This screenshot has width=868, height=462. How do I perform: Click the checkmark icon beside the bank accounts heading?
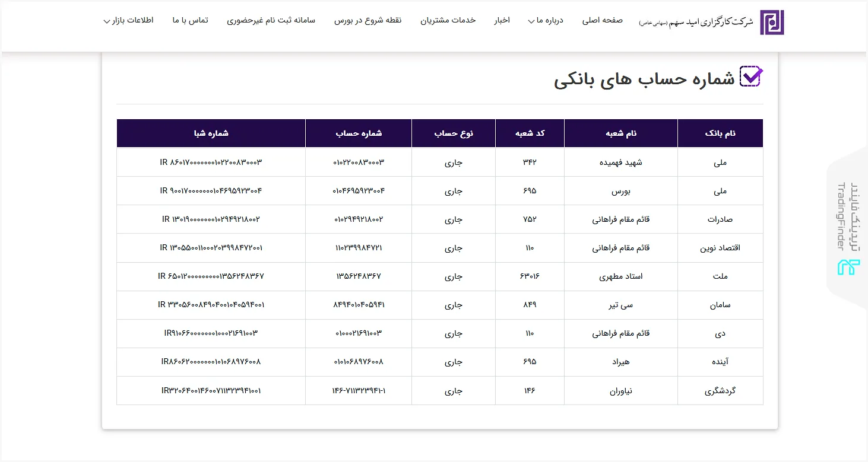click(x=751, y=77)
